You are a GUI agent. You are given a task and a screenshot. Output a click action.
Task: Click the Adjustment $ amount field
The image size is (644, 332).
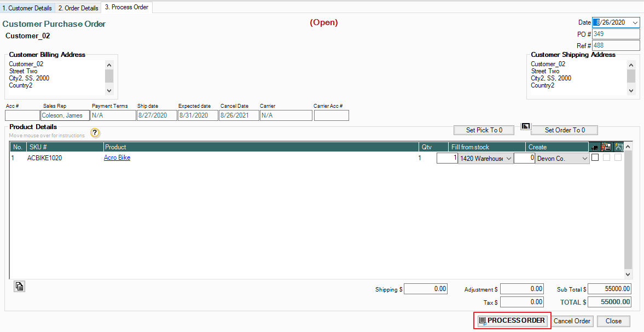(522, 289)
